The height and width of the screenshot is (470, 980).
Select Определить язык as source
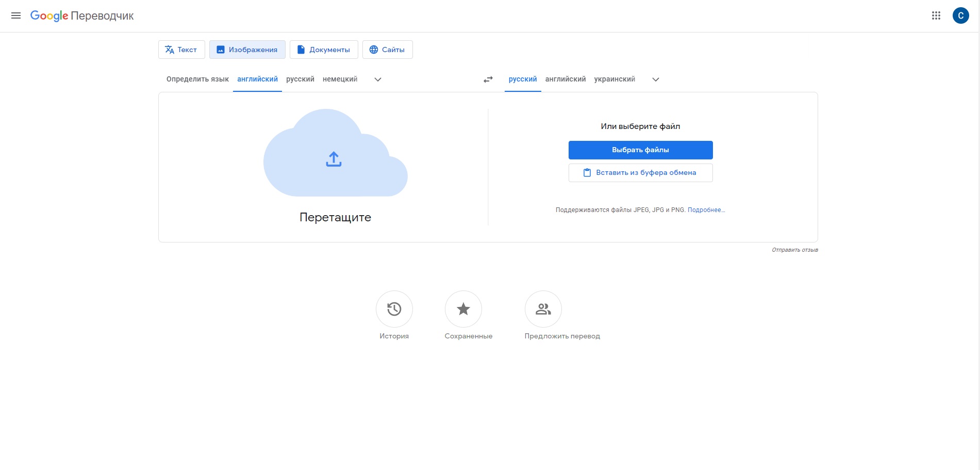(197, 79)
